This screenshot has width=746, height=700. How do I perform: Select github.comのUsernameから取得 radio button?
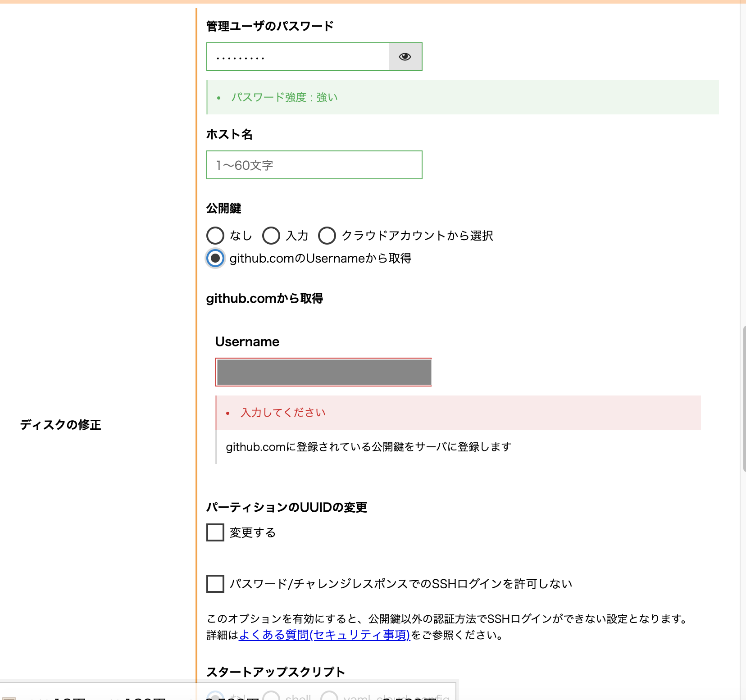point(215,258)
